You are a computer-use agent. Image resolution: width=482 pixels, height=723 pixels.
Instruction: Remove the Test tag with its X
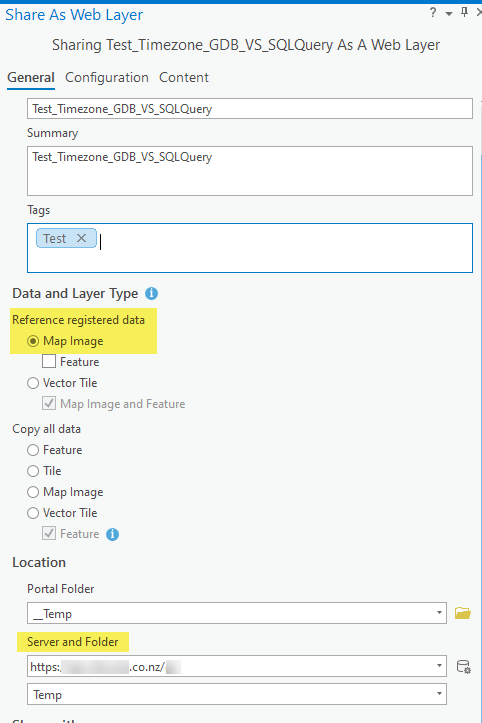[x=81, y=238]
